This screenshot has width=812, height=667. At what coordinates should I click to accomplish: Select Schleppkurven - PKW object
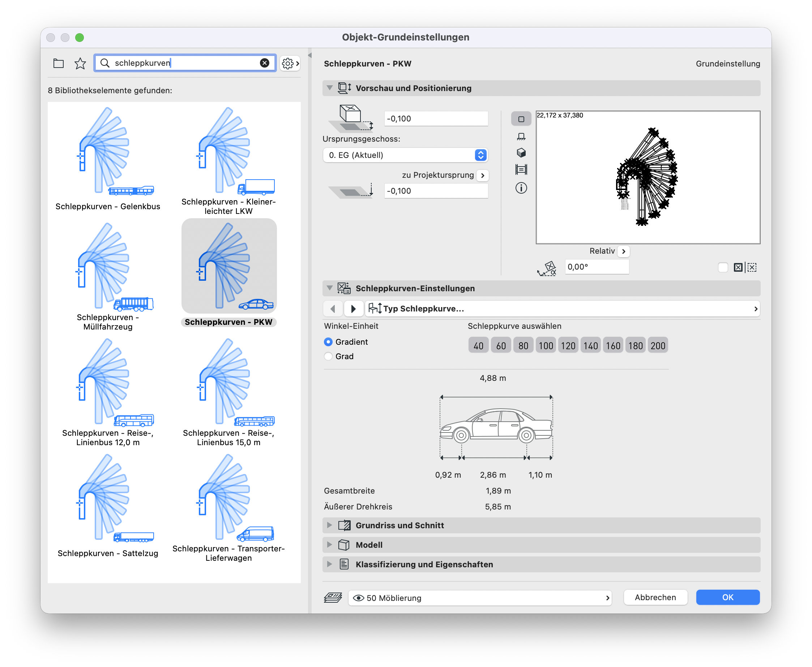pos(229,274)
